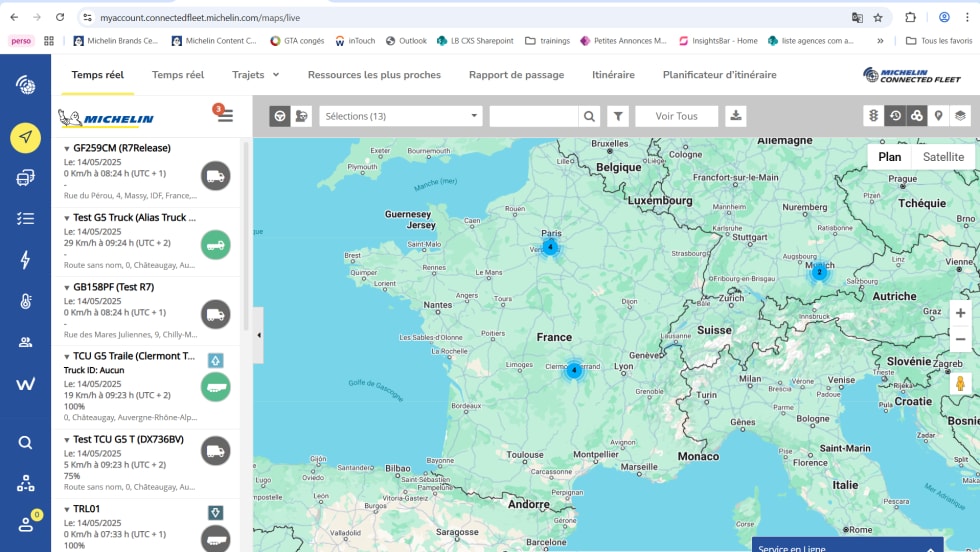Open the Outlook bookmark
The width and height of the screenshot is (980, 552).
coord(406,41)
